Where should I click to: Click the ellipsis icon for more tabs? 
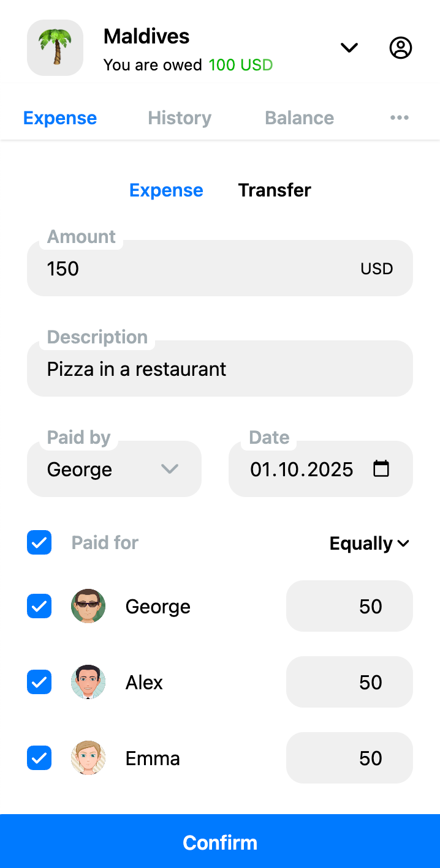pyautogui.click(x=399, y=118)
